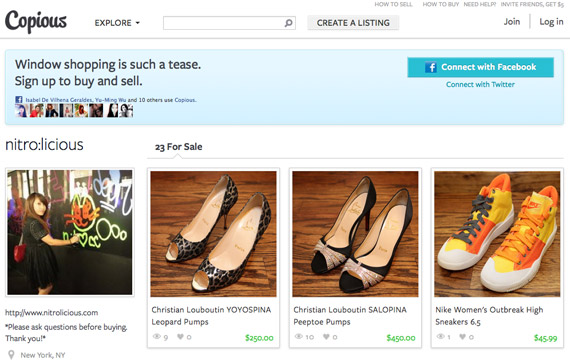The width and height of the screenshot is (570, 364).
Task: Select the 23 For Sale tab
Action: 178,147
